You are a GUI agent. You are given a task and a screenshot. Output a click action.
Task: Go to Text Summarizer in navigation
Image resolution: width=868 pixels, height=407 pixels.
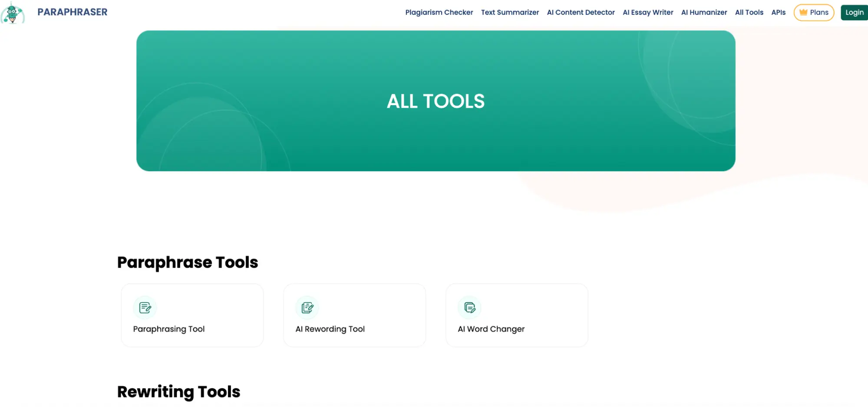click(510, 13)
